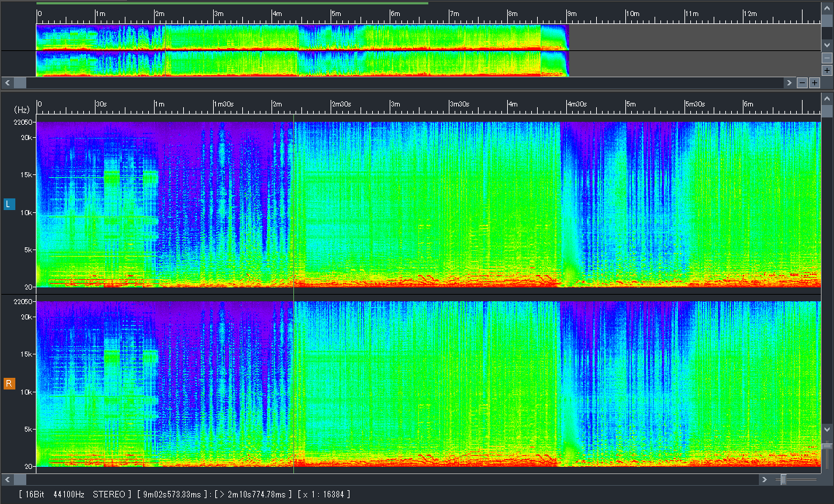
Task: Toggle the L left channel button
Action: tap(9, 204)
